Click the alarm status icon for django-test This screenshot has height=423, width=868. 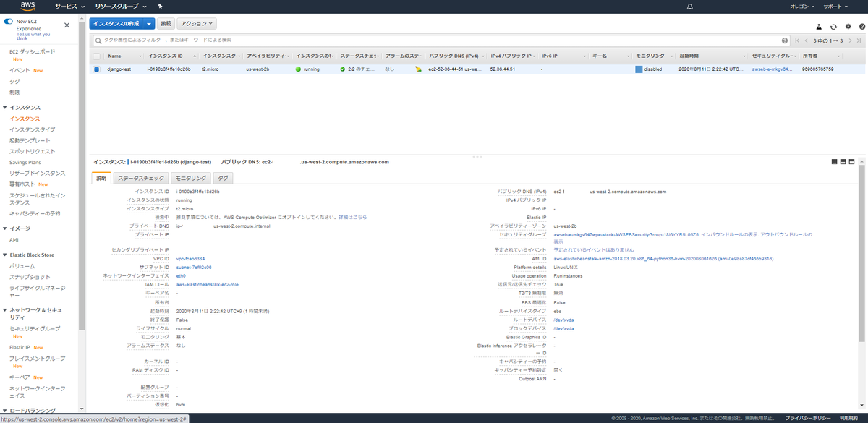tap(418, 69)
